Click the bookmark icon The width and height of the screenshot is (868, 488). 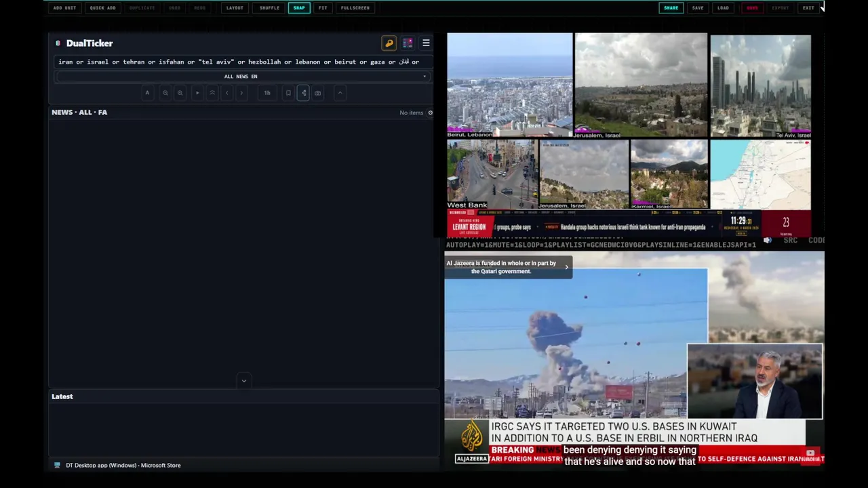[x=288, y=93]
